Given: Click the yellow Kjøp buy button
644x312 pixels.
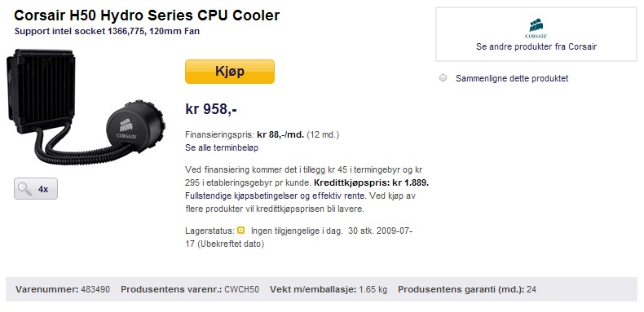Looking at the screenshot, I should [230, 72].
